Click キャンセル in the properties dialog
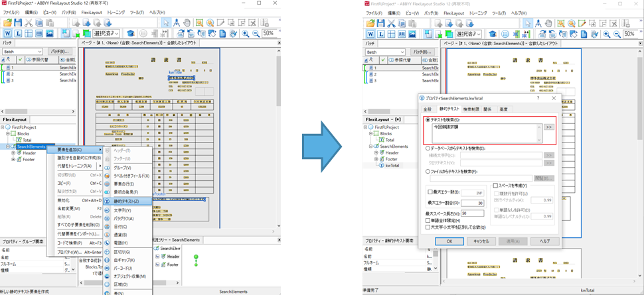644x295 pixels. pos(481,241)
